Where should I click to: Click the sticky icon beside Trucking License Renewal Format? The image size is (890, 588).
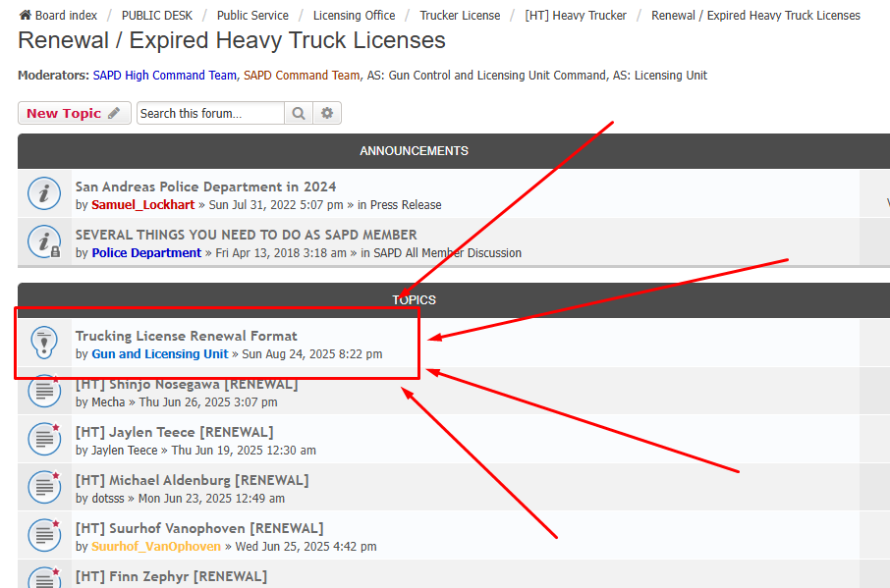coord(44,343)
